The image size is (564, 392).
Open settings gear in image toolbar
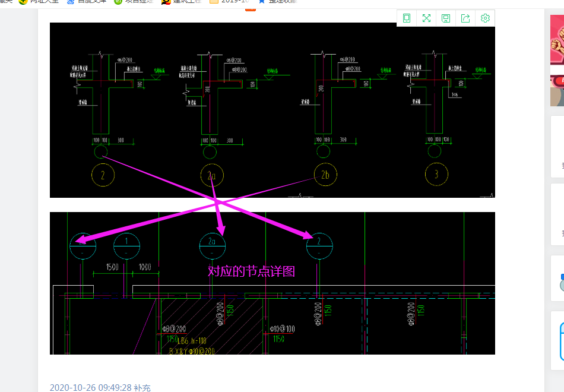click(485, 18)
